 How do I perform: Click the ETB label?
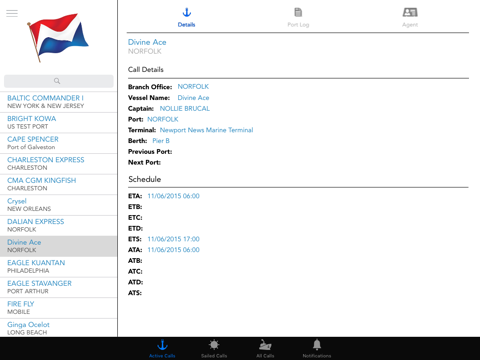135,207
